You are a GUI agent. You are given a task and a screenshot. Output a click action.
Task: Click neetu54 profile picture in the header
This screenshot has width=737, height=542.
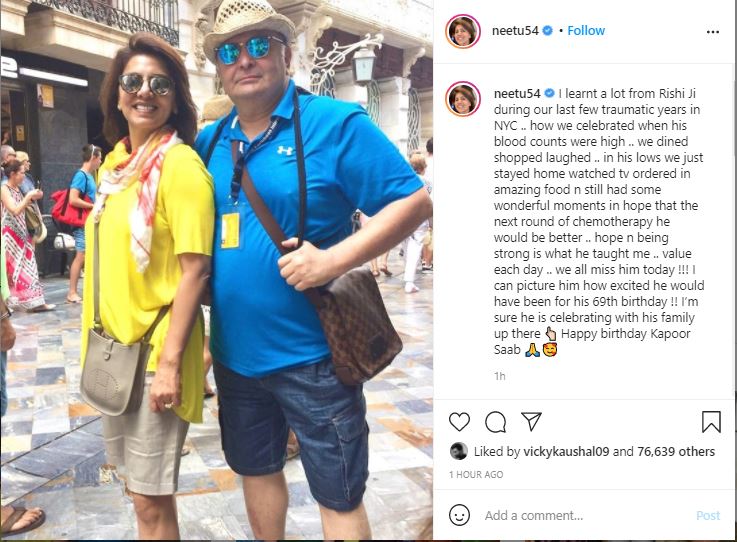coord(463,31)
